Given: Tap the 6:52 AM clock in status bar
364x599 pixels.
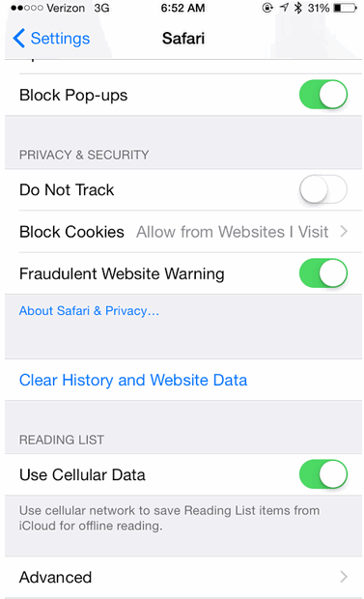Looking at the screenshot, I should pos(182,8).
